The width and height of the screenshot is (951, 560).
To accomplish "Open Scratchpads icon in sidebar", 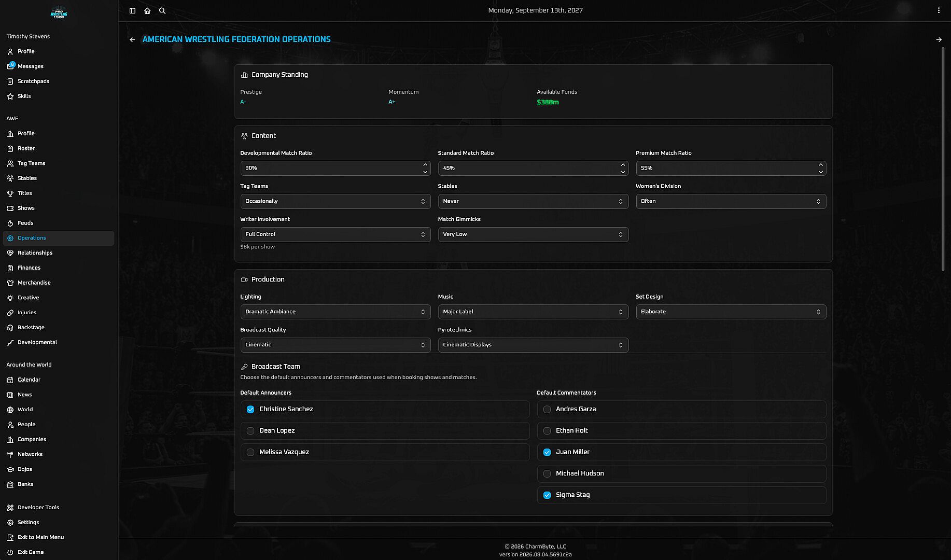I will click(x=10, y=81).
